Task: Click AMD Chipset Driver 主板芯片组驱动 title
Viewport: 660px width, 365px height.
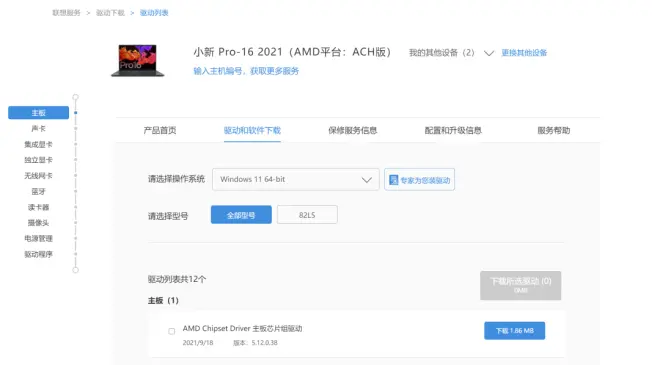Action: [242, 328]
